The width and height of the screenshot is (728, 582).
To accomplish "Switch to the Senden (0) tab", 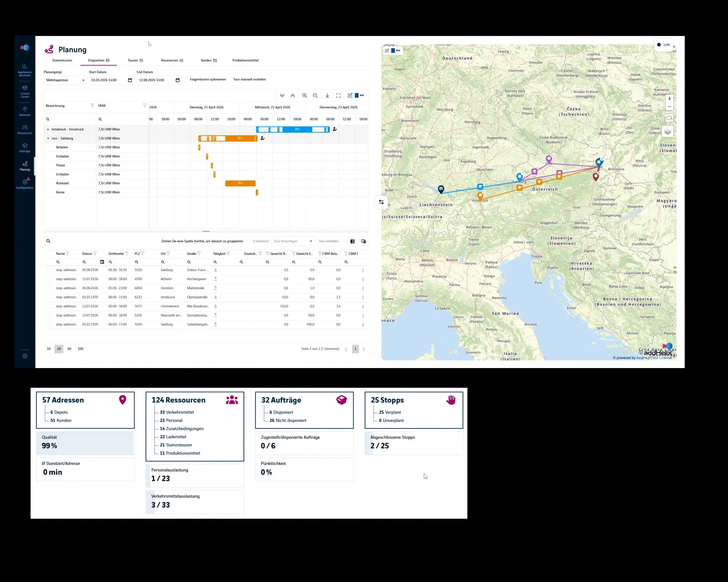I will (209, 60).
